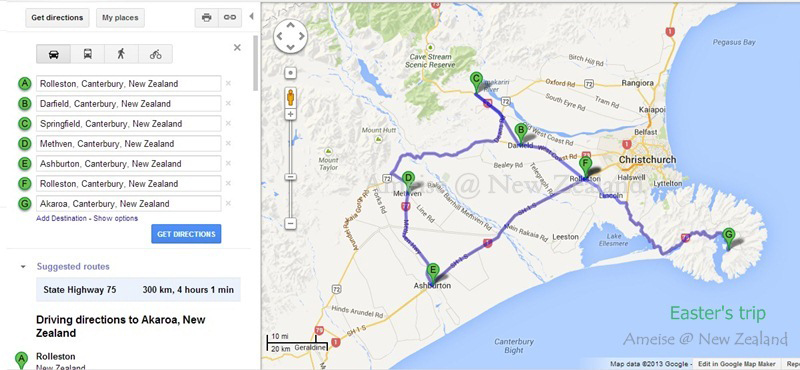Click the Methven destination input field
Image resolution: width=800 pixels, height=370 pixels.
coord(129,144)
